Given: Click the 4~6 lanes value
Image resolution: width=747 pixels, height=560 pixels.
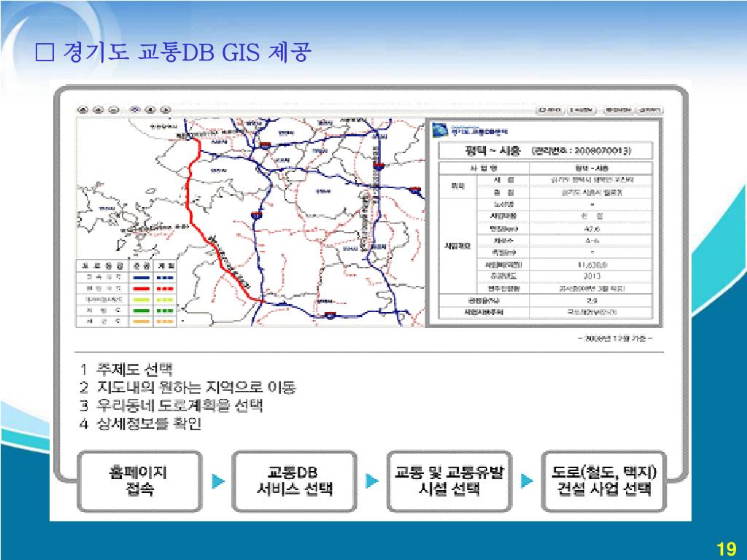Looking at the screenshot, I should (x=592, y=241).
